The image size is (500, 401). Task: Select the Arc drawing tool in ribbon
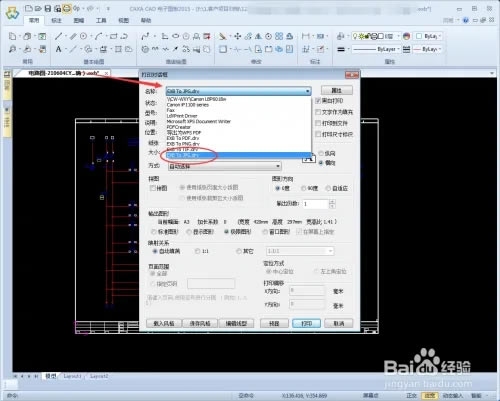point(99,36)
